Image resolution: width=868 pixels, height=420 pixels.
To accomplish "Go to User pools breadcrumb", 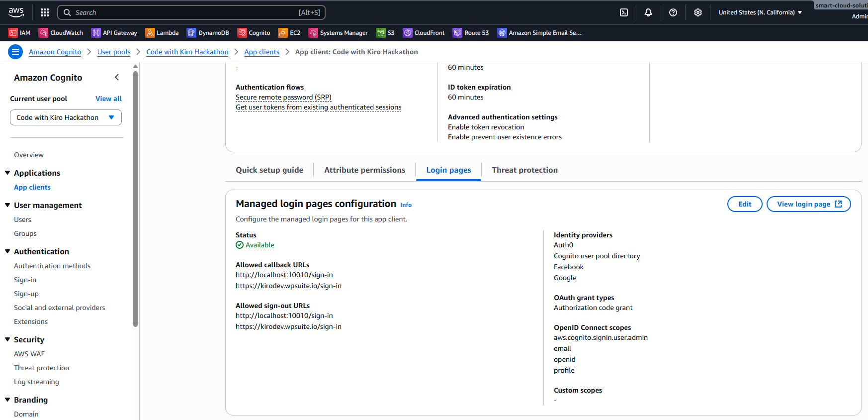I will tap(114, 52).
